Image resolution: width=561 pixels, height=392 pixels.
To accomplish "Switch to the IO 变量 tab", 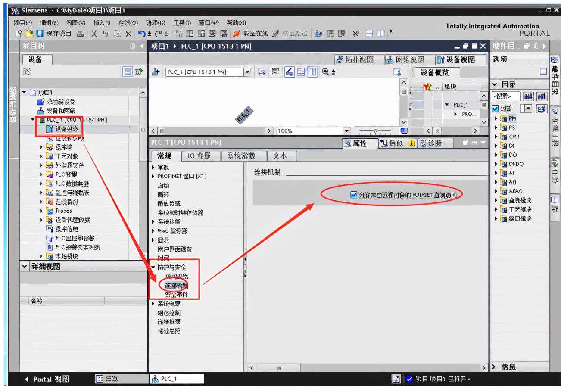I will coord(199,156).
